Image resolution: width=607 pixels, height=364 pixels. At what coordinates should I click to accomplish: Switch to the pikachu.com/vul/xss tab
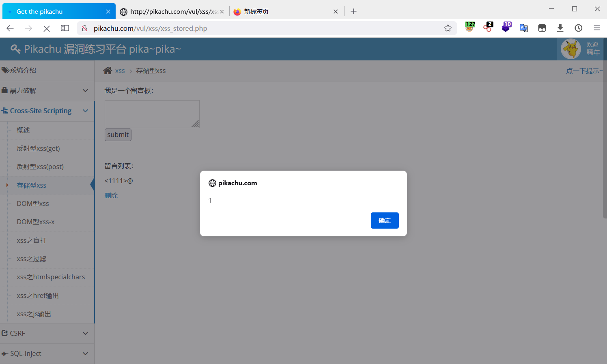(x=172, y=11)
